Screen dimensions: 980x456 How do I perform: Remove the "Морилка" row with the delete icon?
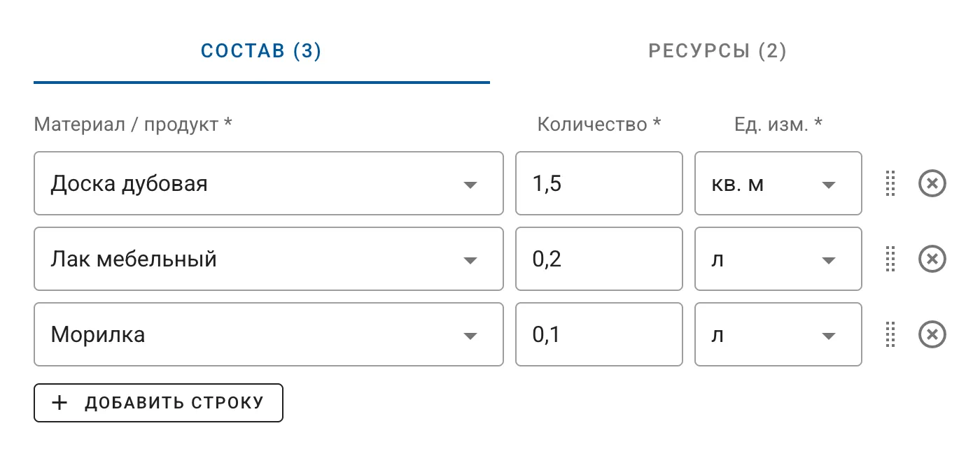pos(932,334)
